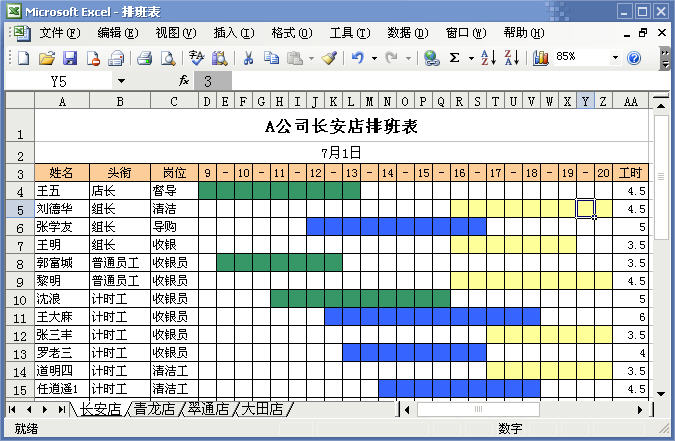
Task: Go to the first sheet tab arrow
Action: 12,410
